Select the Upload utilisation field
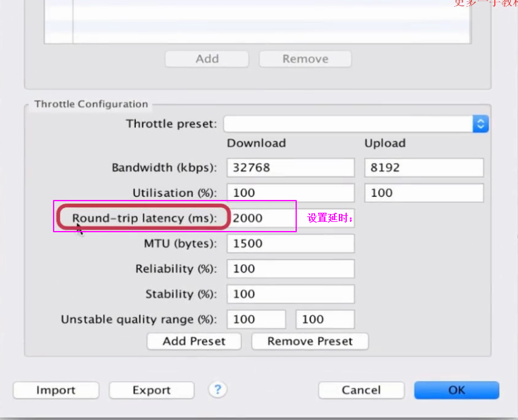Viewport: 518px width, 420px height. 424,193
